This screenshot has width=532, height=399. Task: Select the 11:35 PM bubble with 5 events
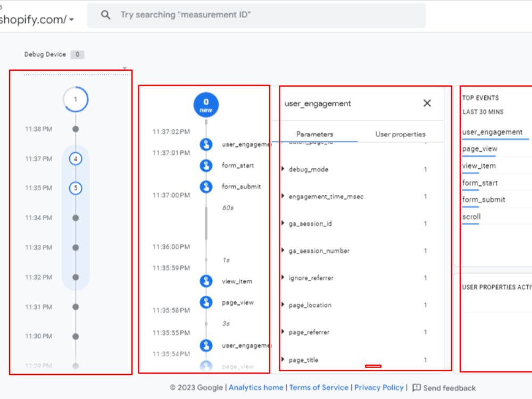[76, 188]
